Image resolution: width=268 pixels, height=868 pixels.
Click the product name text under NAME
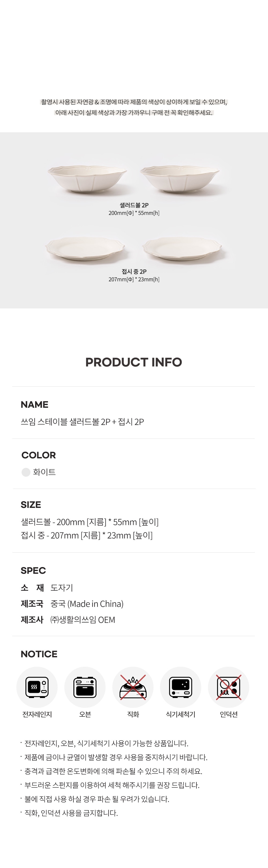pos(82,422)
